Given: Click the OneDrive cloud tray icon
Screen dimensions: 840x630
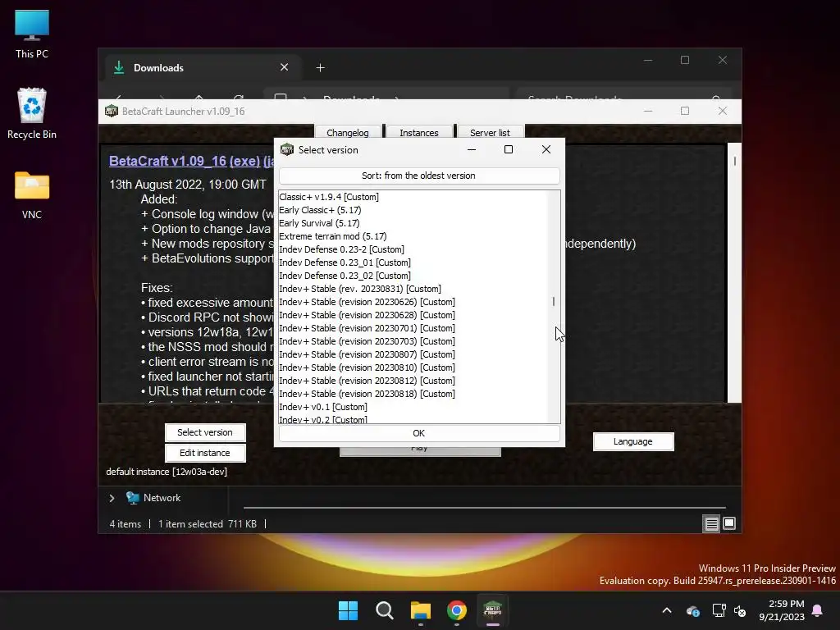Looking at the screenshot, I should click(692, 610).
